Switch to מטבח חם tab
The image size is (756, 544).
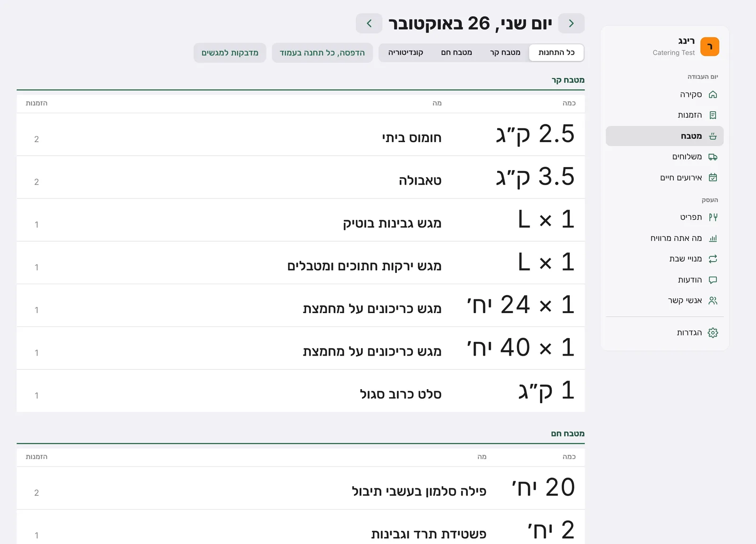tap(456, 52)
